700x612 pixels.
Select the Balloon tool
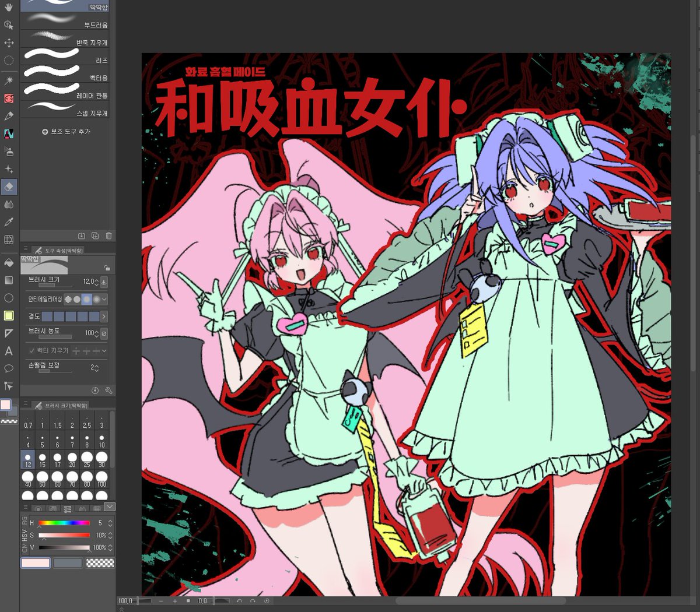point(8,368)
